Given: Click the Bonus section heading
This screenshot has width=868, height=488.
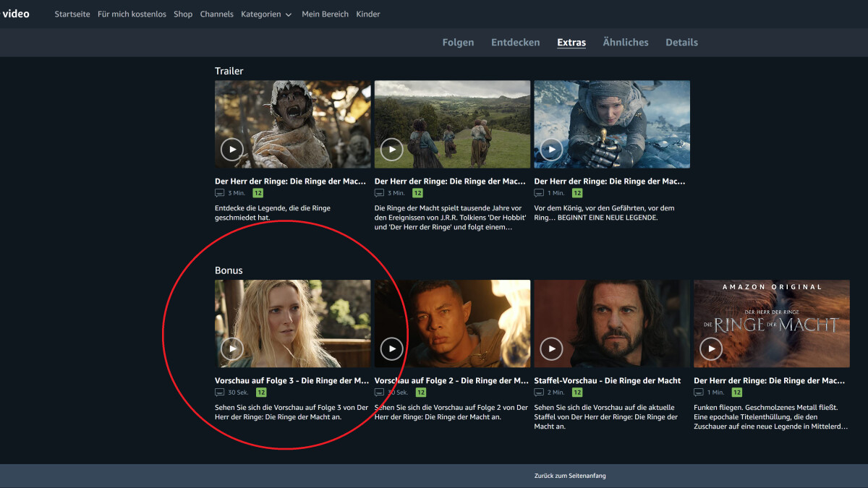Looking at the screenshot, I should click(x=229, y=270).
